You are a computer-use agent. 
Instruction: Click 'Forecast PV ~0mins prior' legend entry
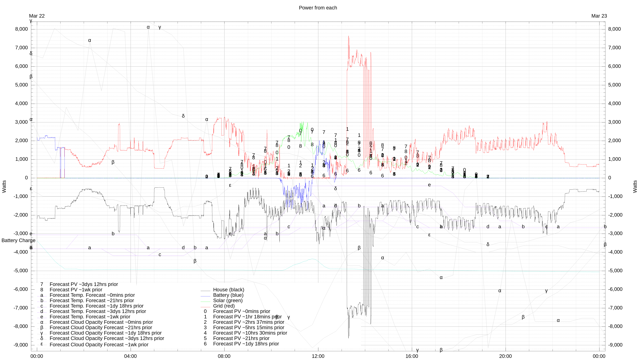[242, 311]
